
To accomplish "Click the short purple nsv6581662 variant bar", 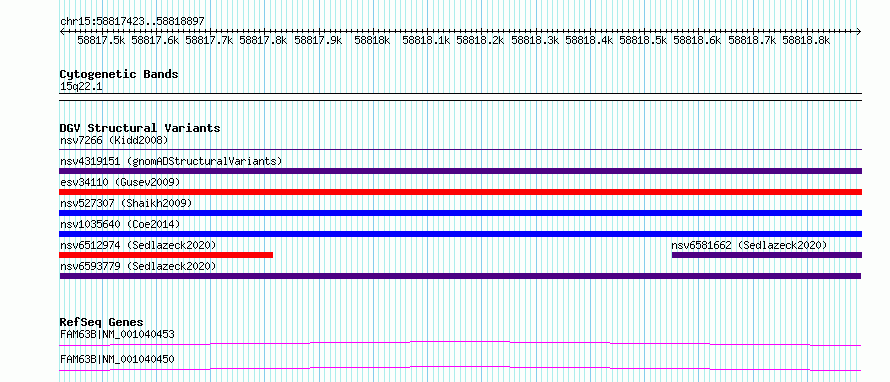I will point(767,255).
